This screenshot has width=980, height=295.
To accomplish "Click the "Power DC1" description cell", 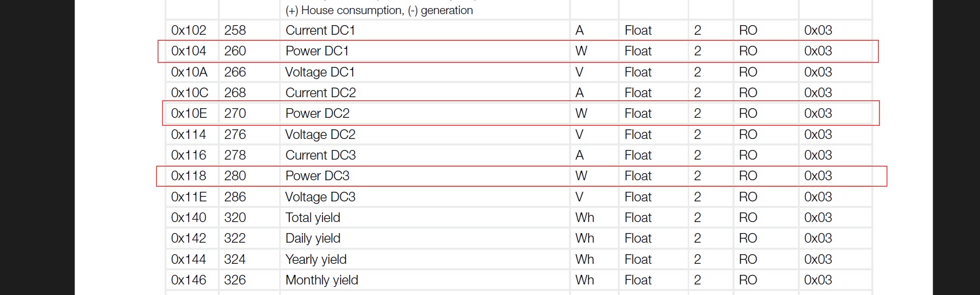I will (317, 51).
